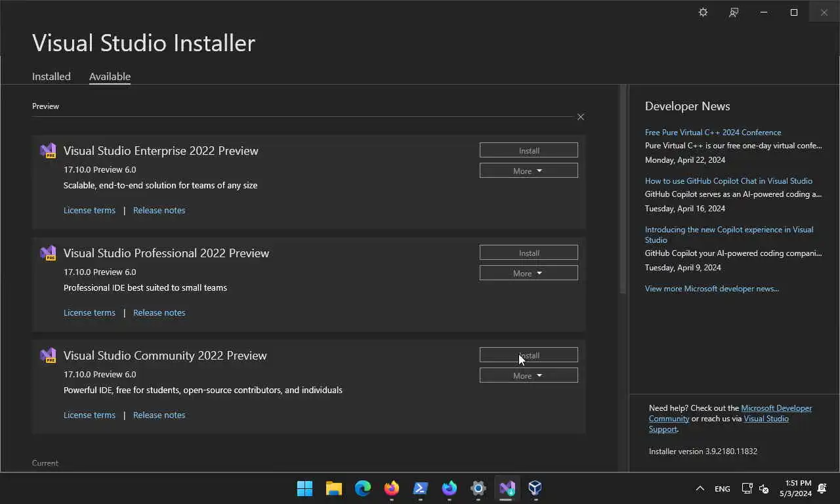Open the Firefox taskbar icon
This screenshot has width=840, height=504.
(x=392, y=488)
